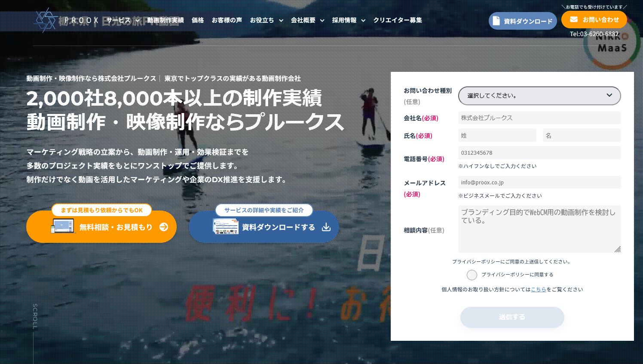The image size is (643, 364).
Task: Expand the 会社概要 submenu
Action: click(x=322, y=21)
